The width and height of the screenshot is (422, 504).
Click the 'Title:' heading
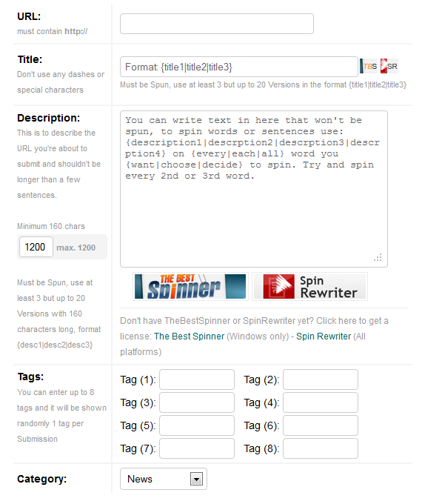(x=30, y=59)
